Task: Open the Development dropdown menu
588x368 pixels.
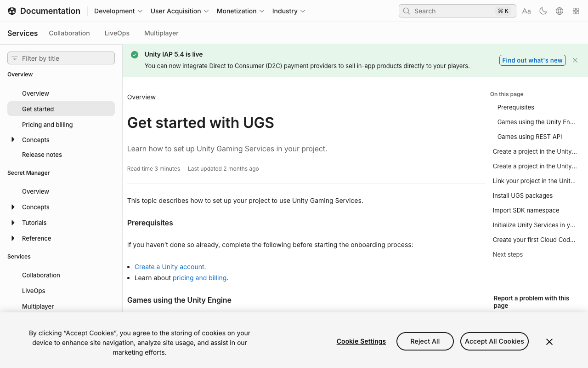Action: [119, 11]
